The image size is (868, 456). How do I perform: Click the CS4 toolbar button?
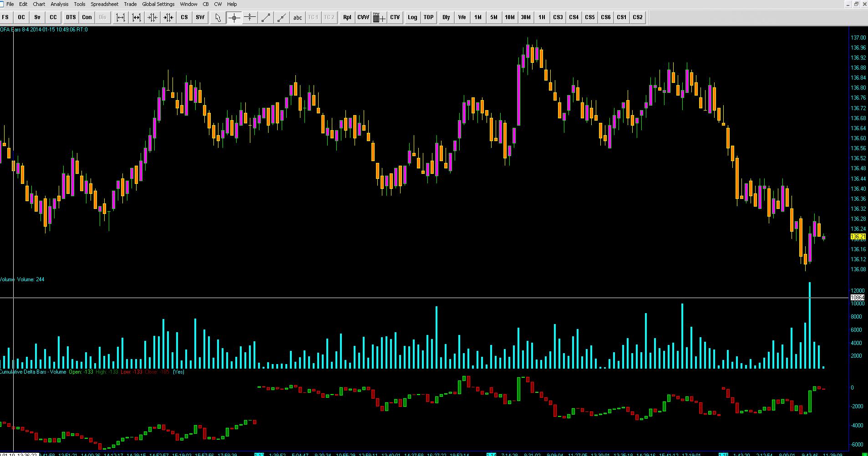point(574,17)
